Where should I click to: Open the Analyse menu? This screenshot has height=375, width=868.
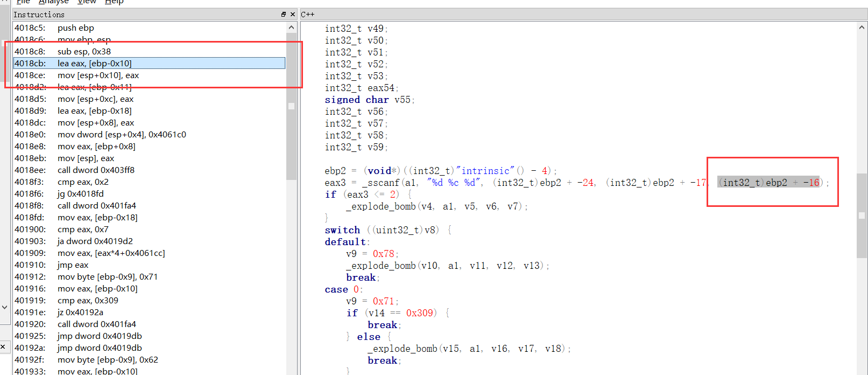[x=54, y=2]
